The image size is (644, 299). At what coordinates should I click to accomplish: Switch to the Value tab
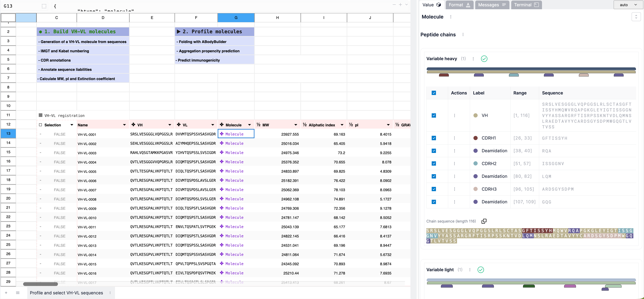coord(432,5)
